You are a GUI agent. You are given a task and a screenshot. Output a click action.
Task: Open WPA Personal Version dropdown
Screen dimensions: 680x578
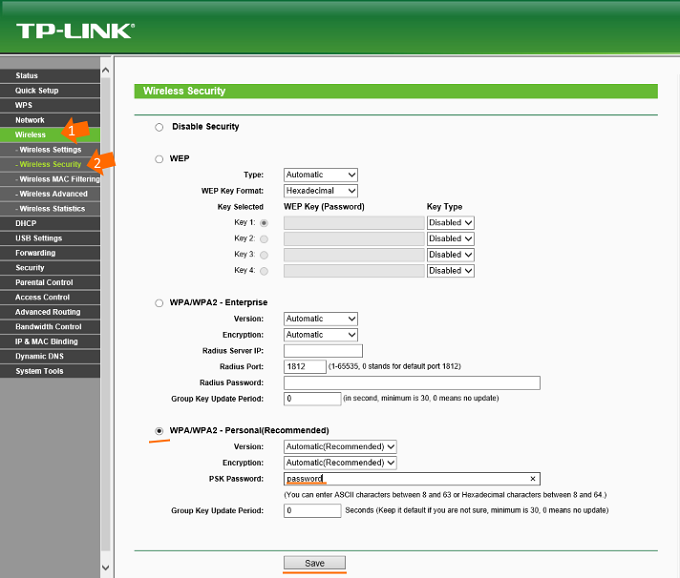click(x=340, y=447)
